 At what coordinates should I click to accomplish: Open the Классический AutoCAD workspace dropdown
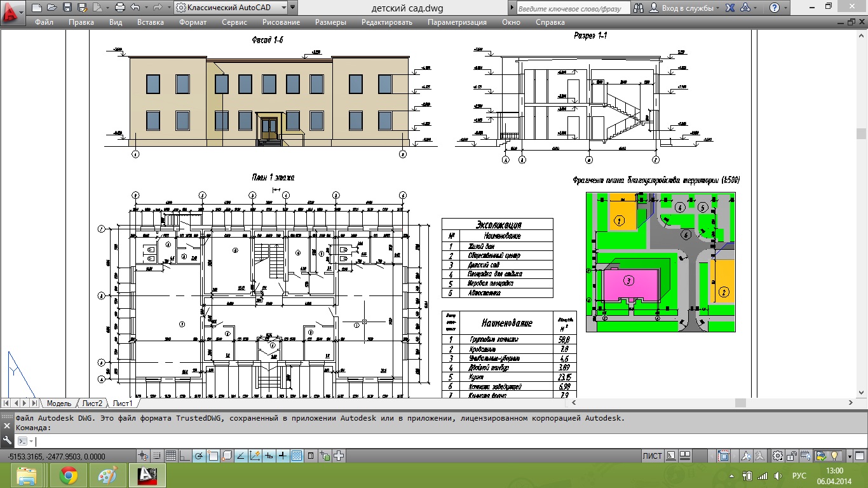point(230,8)
